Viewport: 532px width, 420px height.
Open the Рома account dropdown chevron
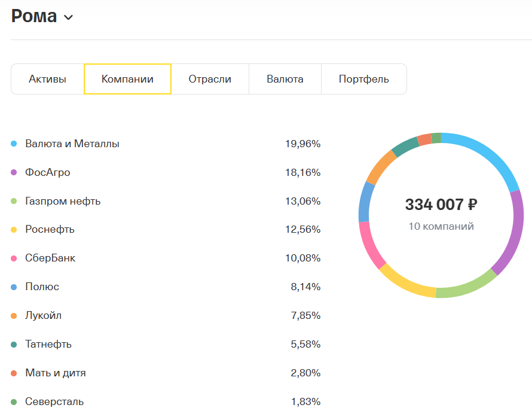69,18
